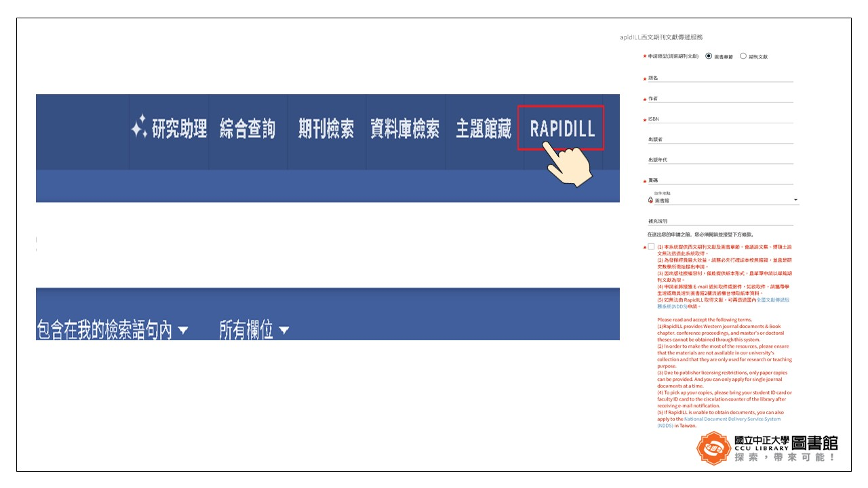This screenshot has width=868, height=488.
Task: Click RAPIDILL in the navigation bar
Action: [562, 129]
